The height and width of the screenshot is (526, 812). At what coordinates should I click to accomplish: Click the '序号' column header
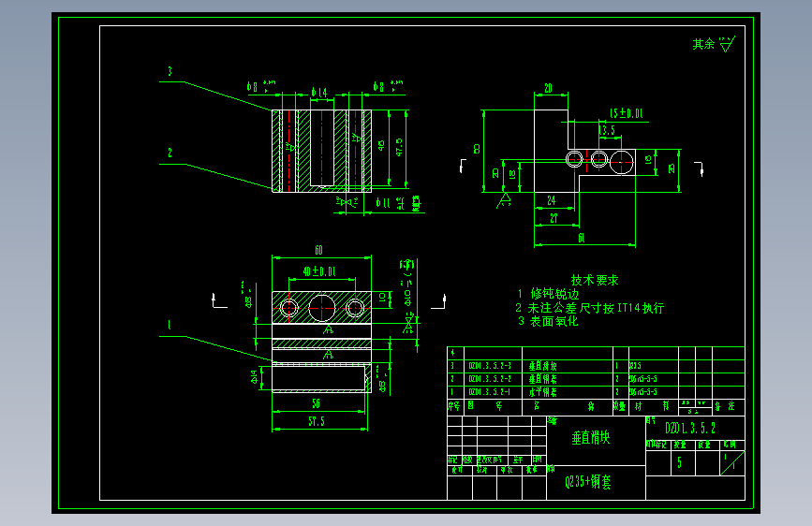[454, 406]
